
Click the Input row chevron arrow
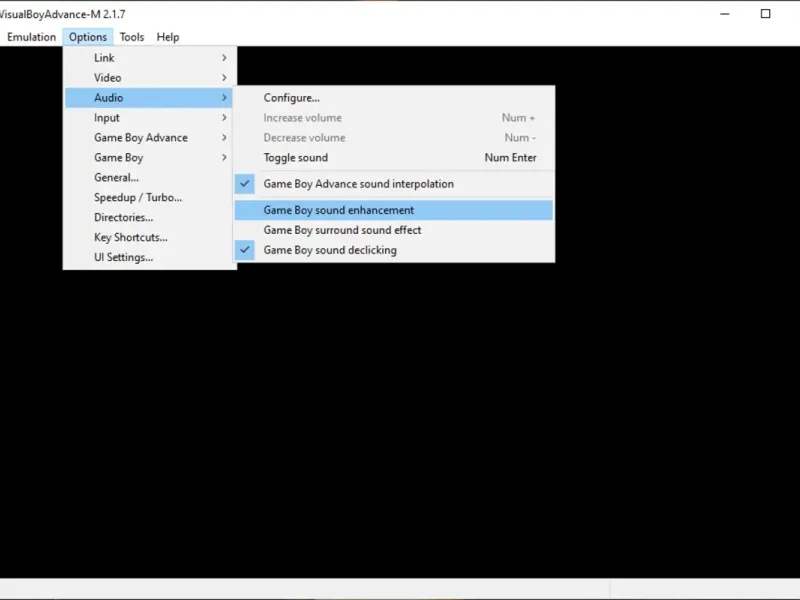click(x=224, y=117)
